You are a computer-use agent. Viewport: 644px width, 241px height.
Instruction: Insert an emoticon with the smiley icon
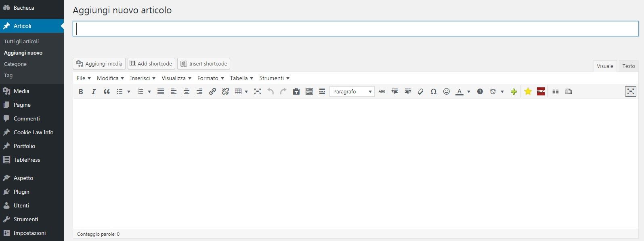click(447, 91)
